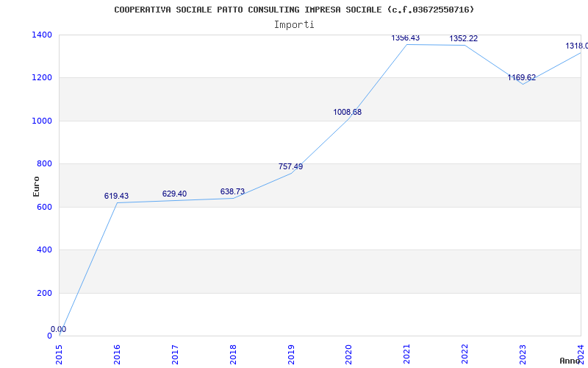
Task: Click the 800 y-axis tick label
Action: click(44, 164)
